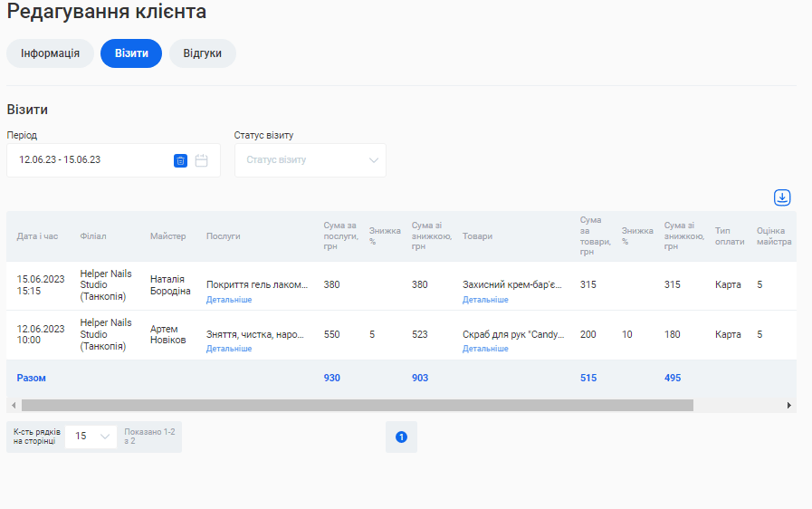Download the visits table via the export icon

coord(782,197)
